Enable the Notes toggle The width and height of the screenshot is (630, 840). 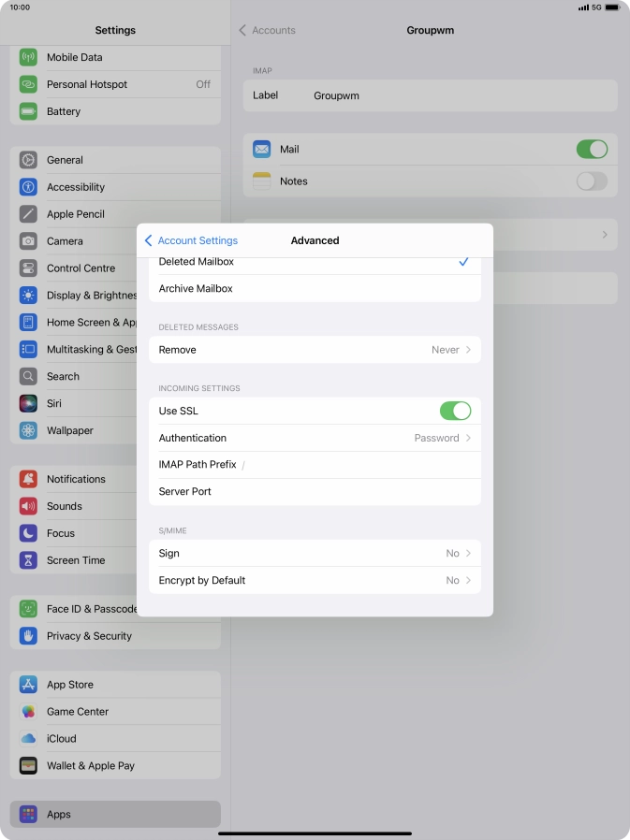pyautogui.click(x=592, y=181)
